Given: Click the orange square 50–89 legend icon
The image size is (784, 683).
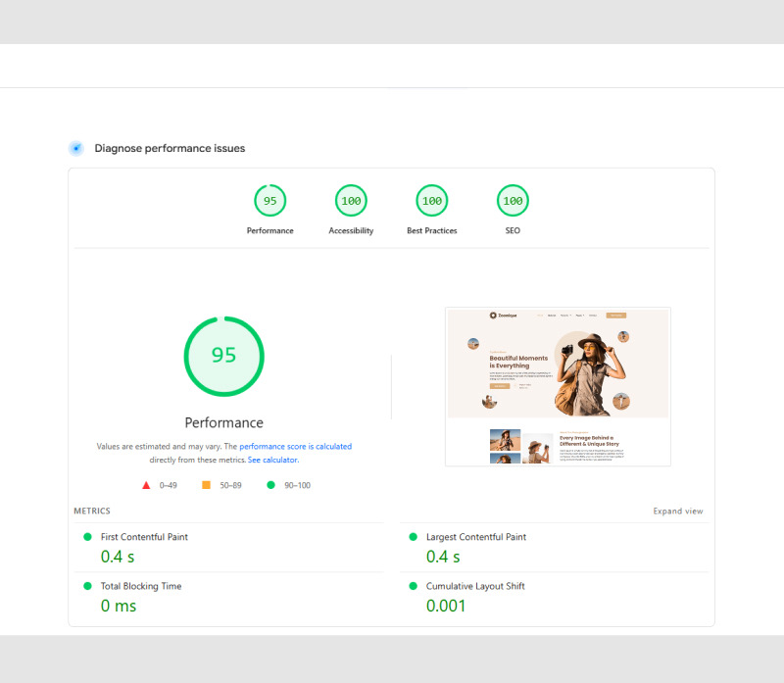Looking at the screenshot, I should tap(205, 484).
